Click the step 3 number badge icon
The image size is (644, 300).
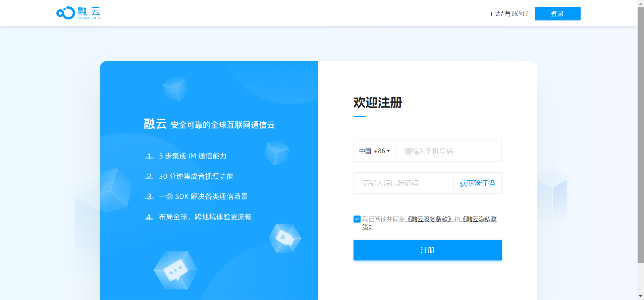[x=149, y=197]
